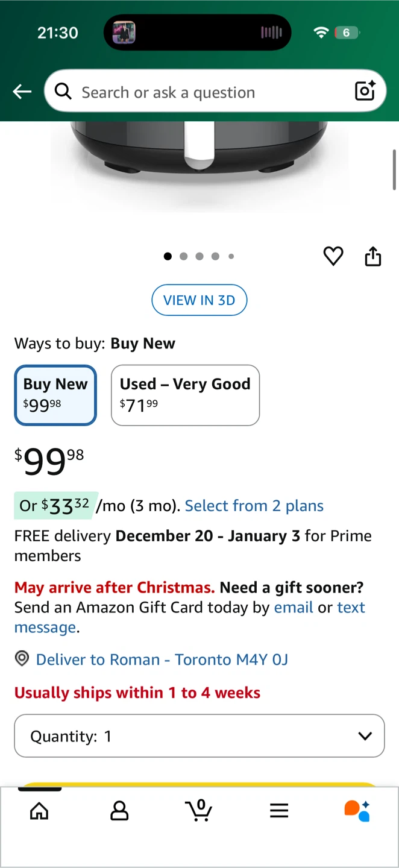Open the hamburger menu icon
Image resolution: width=399 pixels, height=868 pixels.
point(279,811)
